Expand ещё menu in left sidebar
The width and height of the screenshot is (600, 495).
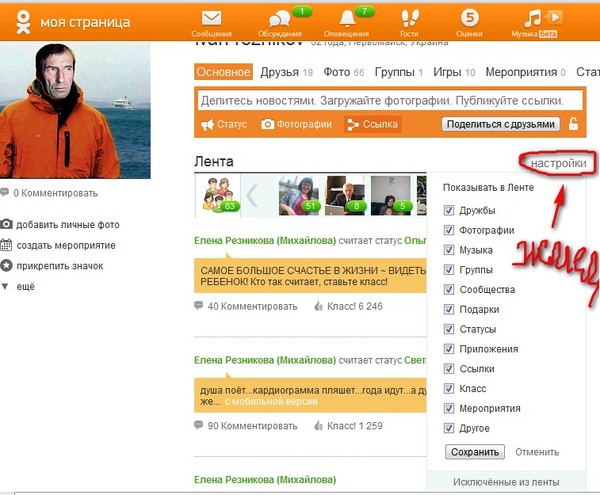pos(18,286)
